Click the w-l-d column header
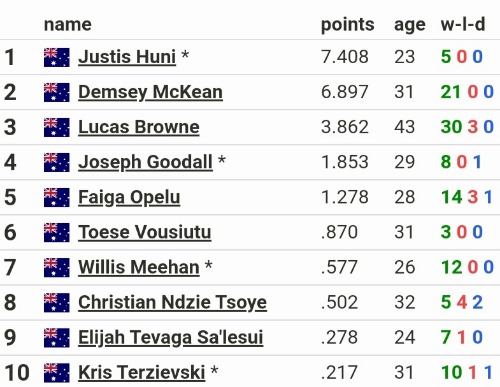500x387 pixels. (x=463, y=24)
